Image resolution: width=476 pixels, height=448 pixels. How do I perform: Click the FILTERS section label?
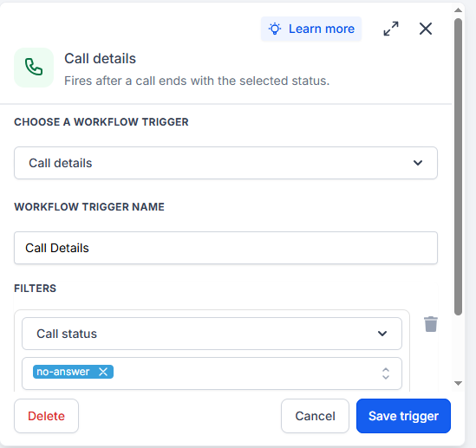point(36,289)
